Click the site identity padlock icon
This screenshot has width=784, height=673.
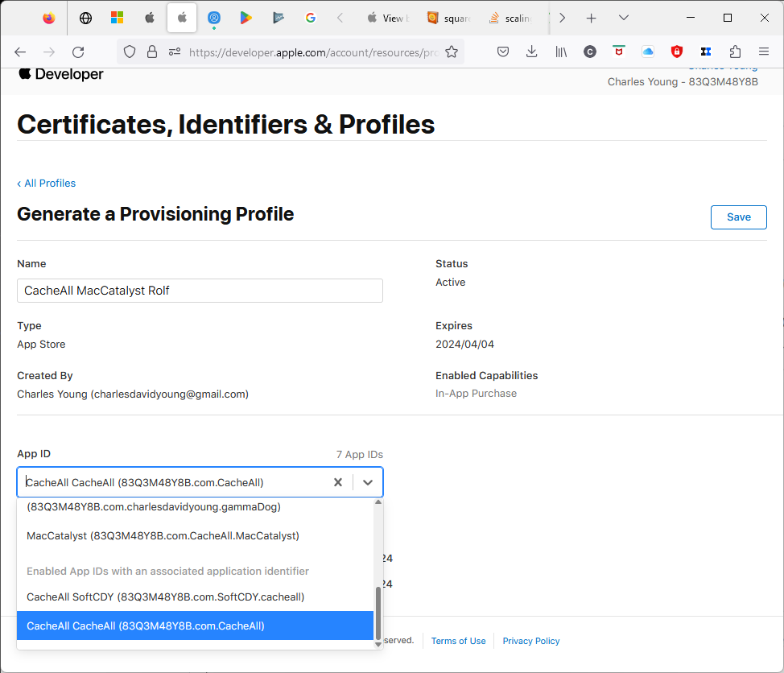152,52
